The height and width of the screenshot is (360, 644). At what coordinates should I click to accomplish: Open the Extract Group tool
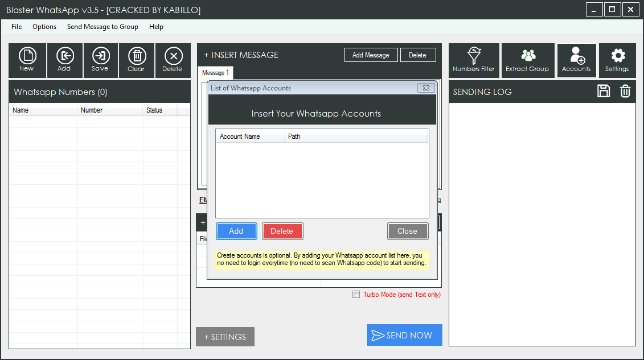(527, 60)
